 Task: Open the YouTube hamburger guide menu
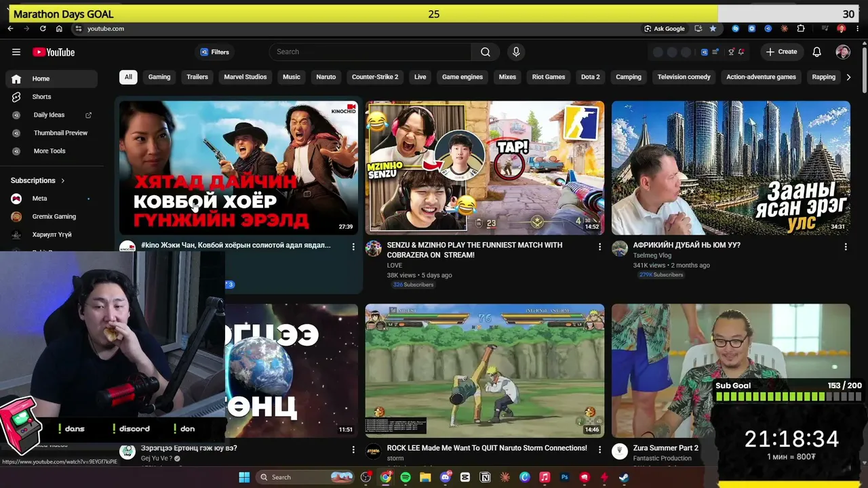[x=16, y=52]
